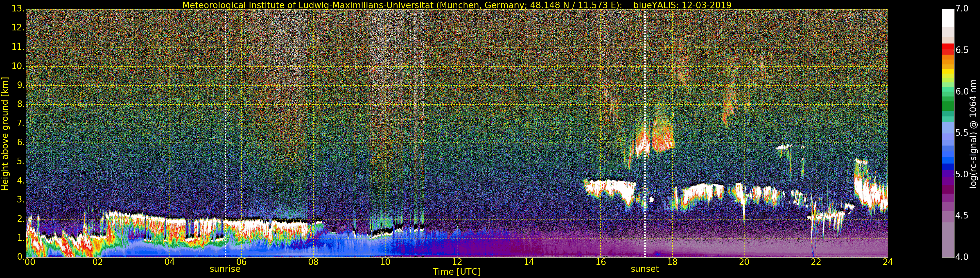The image size is (980, 278).
Task: Click the 9 km height axis label
Action: coord(21,85)
